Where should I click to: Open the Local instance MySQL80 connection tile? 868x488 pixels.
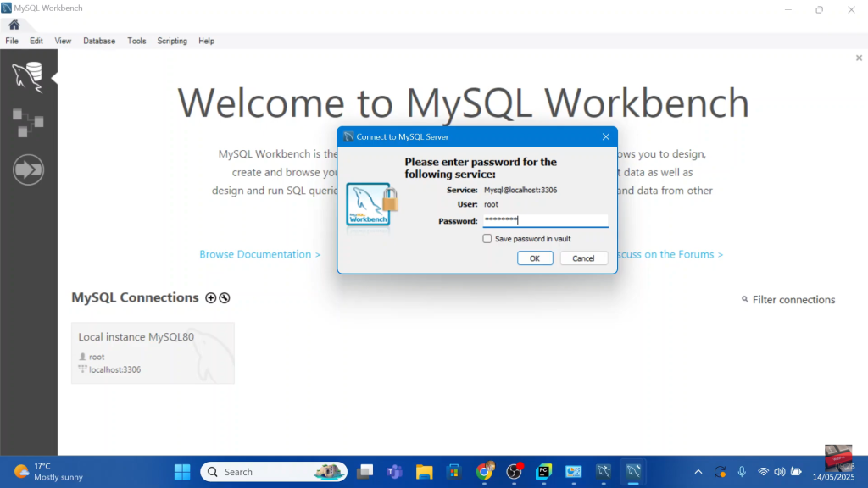pos(153,352)
